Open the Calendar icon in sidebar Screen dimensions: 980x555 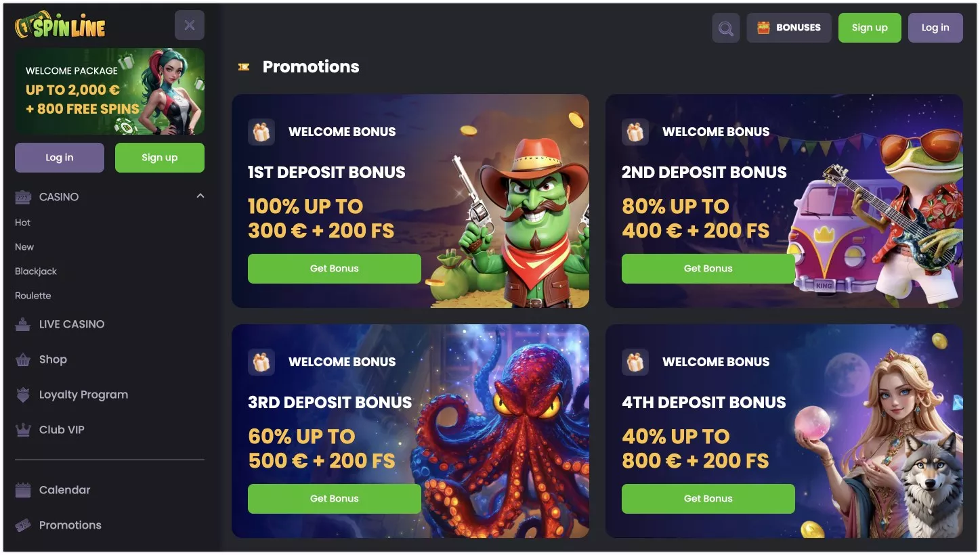(x=23, y=490)
